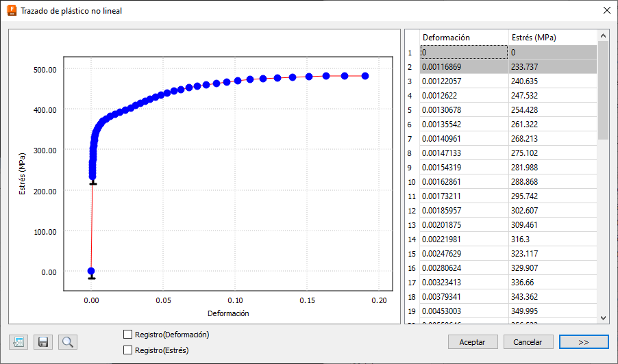
Task: Select cell 302.607
Action: pyautogui.click(x=553, y=211)
